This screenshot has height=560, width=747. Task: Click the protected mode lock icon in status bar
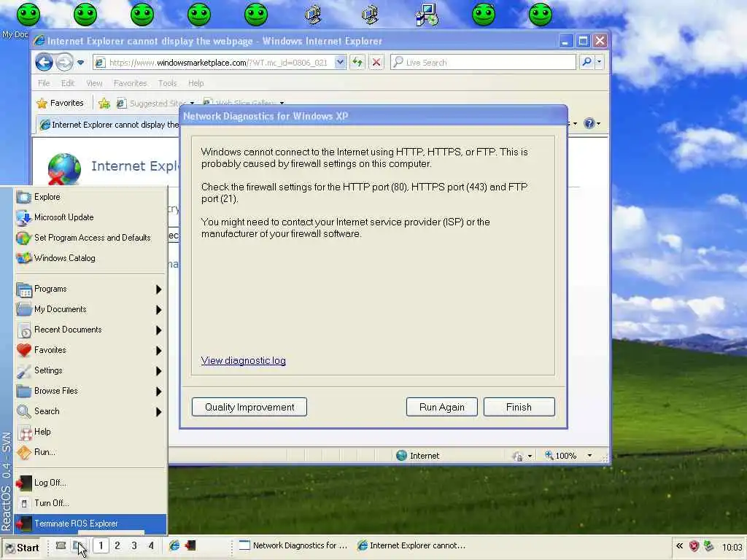pyautogui.click(x=517, y=456)
